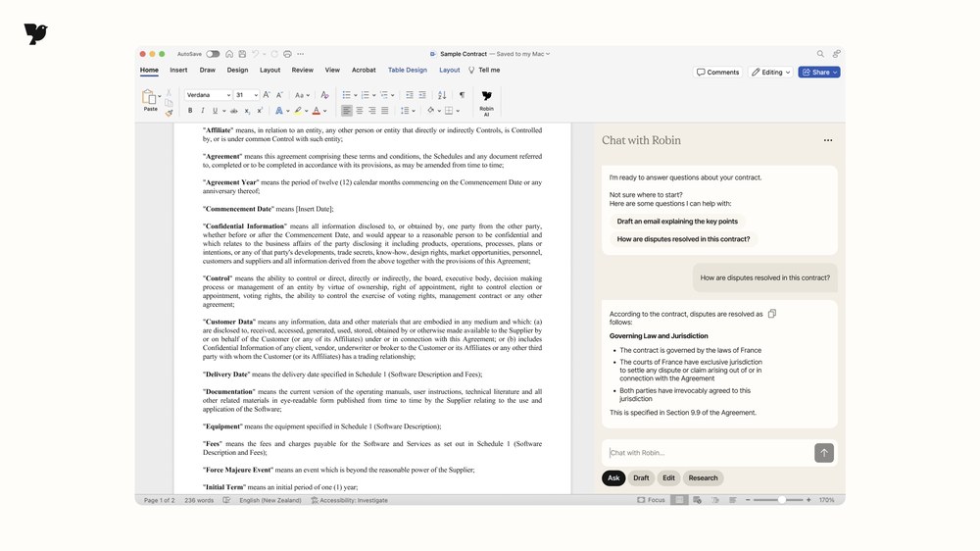Increase font size with larger A icon

(x=267, y=95)
